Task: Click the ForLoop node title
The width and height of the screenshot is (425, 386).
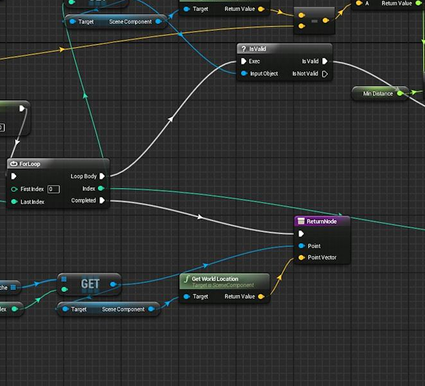Action: (x=29, y=164)
